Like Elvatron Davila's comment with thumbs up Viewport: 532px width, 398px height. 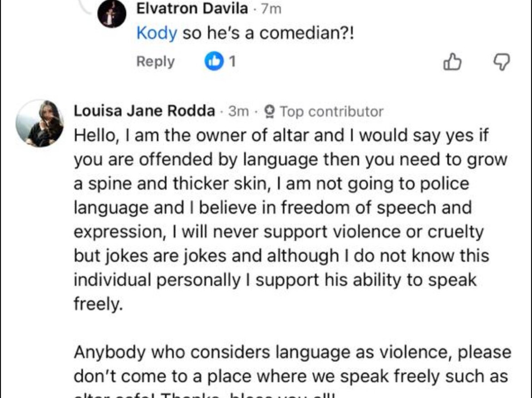click(x=452, y=62)
